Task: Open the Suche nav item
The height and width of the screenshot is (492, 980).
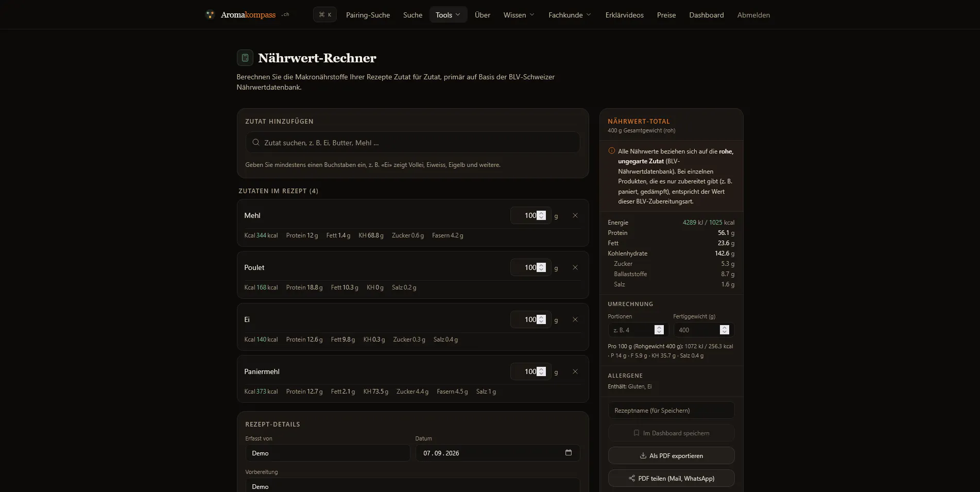Action: 412,14
